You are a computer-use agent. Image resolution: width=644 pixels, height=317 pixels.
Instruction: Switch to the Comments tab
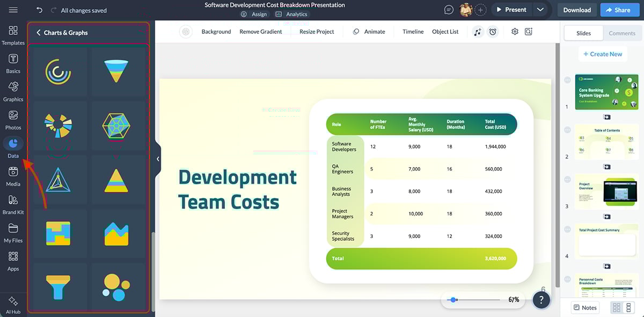(x=621, y=33)
